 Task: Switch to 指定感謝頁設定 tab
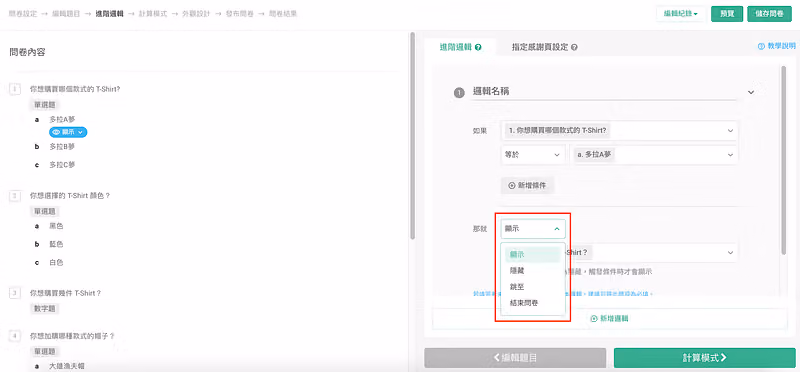click(545, 47)
